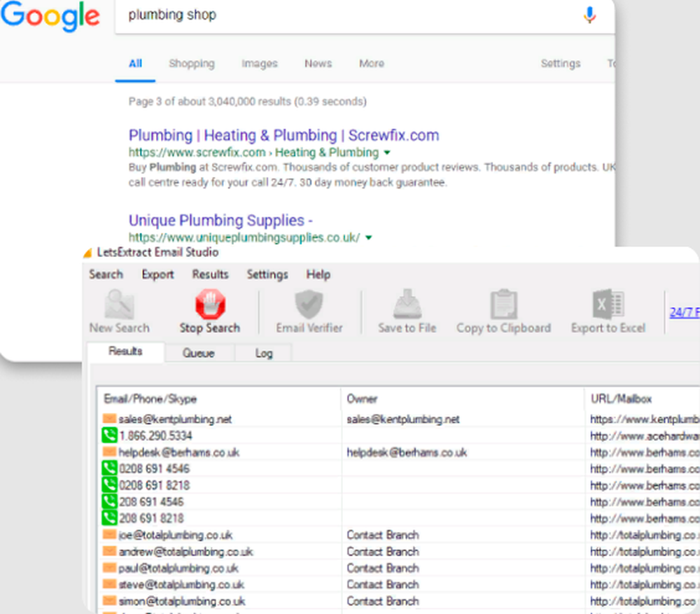700x614 pixels.
Task: Expand the Screwfix result URL dropdown arrow
Action: tap(387, 153)
